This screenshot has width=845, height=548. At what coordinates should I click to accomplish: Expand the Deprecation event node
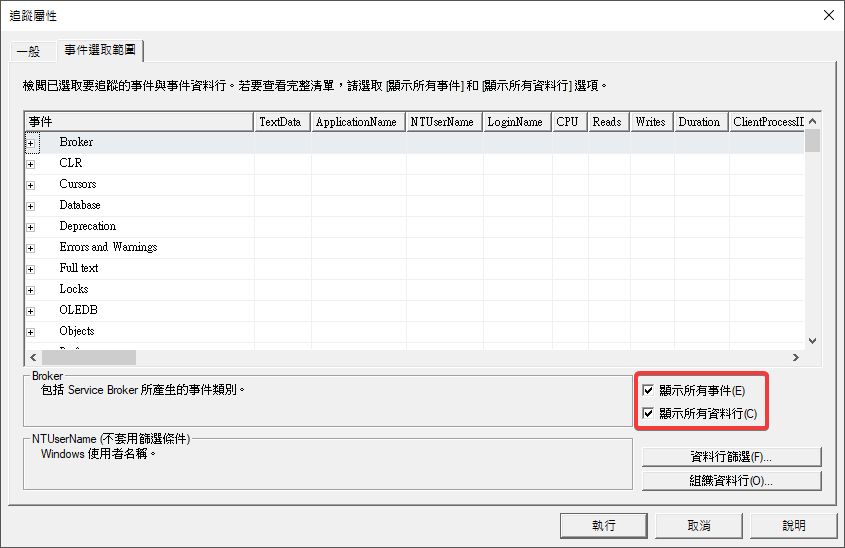click(x=31, y=227)
